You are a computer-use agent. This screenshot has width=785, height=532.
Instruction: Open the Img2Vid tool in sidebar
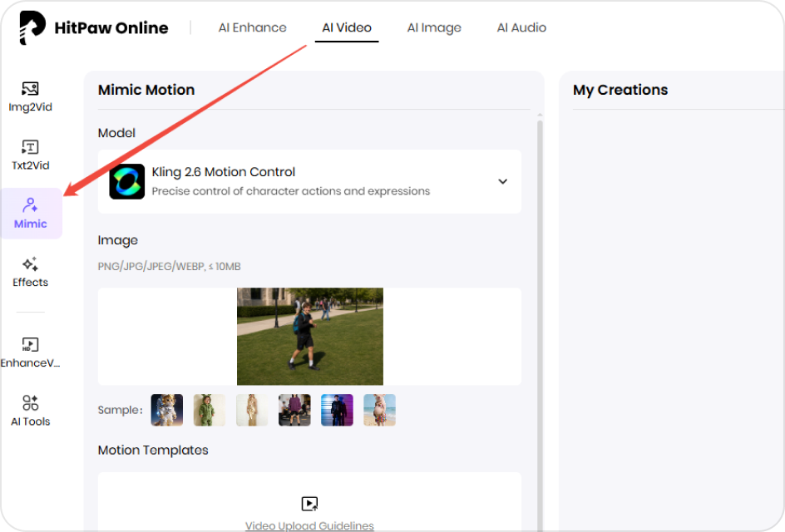pos(30,96)
